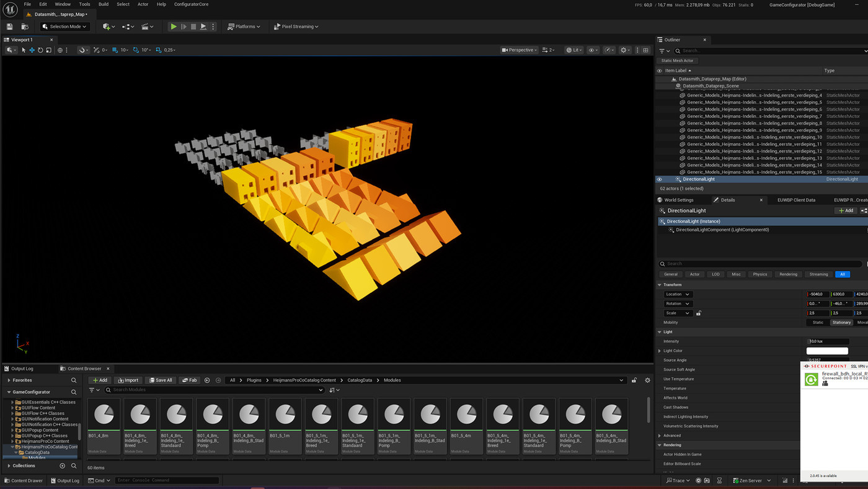
Task: Click the Fab button
Action: 190,380
